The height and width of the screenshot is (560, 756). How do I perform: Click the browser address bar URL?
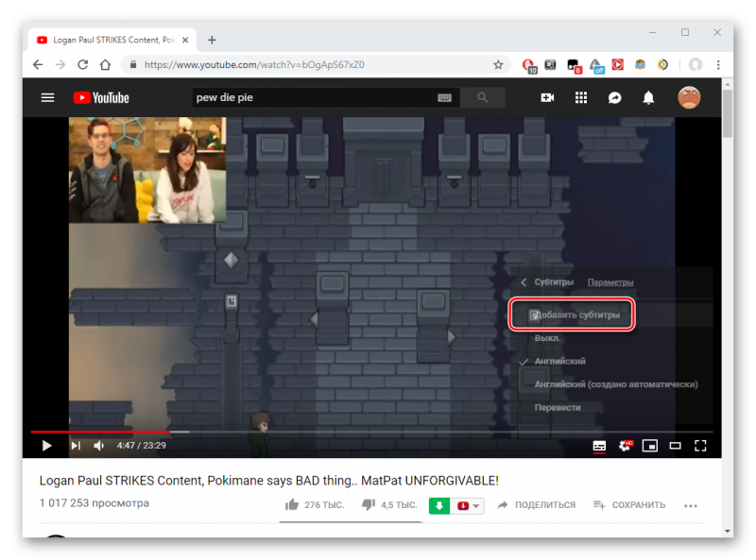pyautogui.click(x=254, y=64)
